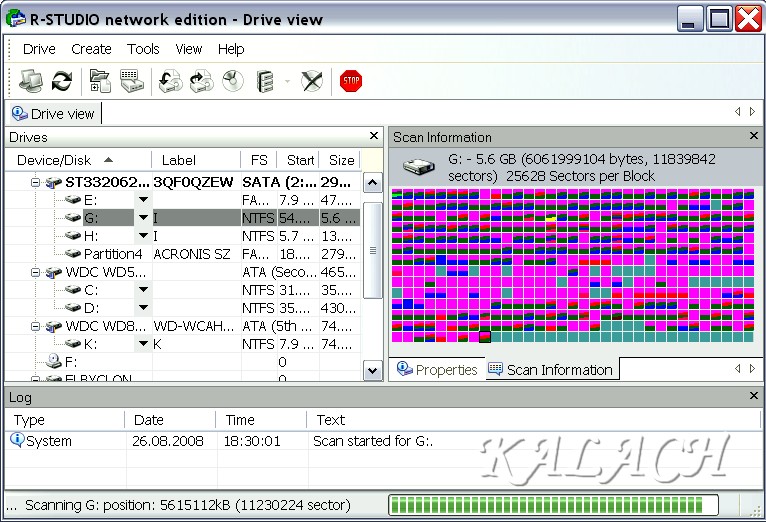Screen dimensions: 766x522
Task: Select the D: partition row
Action: coord(183,308)
